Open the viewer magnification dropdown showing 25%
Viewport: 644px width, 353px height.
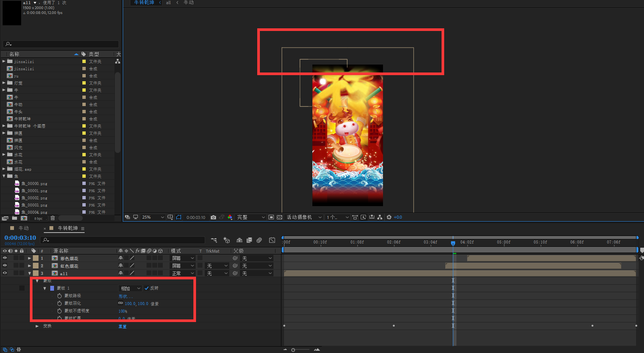pos(153,217)
